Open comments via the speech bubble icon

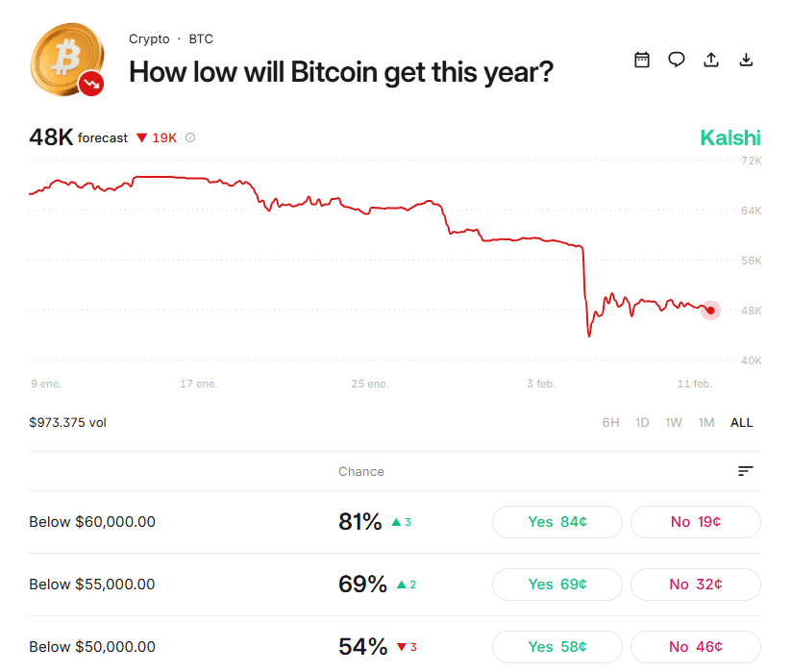pyautogui.click(x=676, y=59)
